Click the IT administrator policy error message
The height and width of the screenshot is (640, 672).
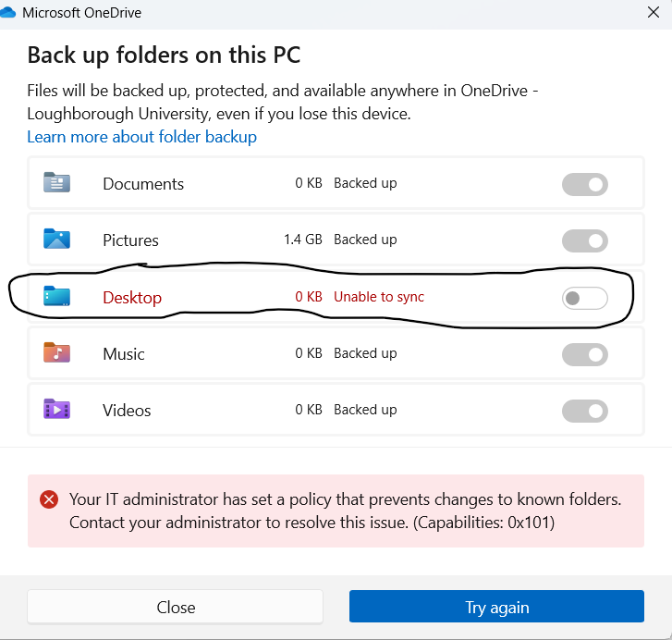(x=345, y=511)
